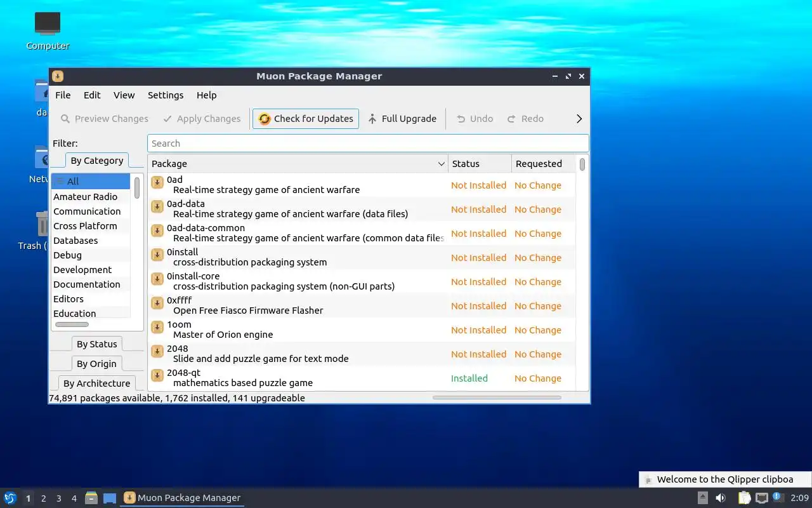Switch to workspace 4 in the pager

point(74,498)
